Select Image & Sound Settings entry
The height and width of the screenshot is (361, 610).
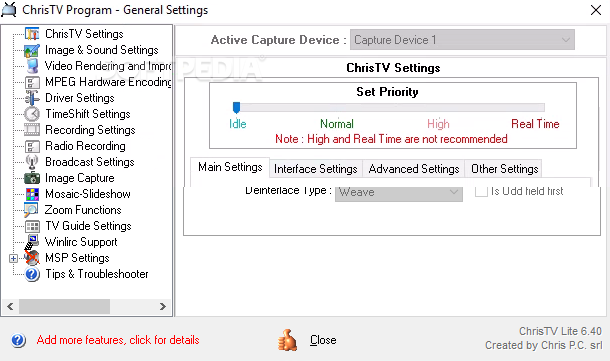(102, 50)
